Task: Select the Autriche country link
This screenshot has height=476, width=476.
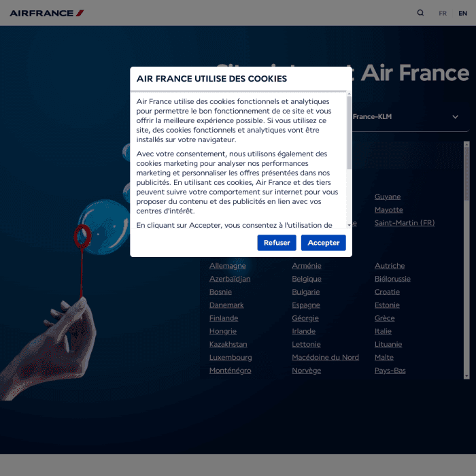Action: (x=390, y=266)
